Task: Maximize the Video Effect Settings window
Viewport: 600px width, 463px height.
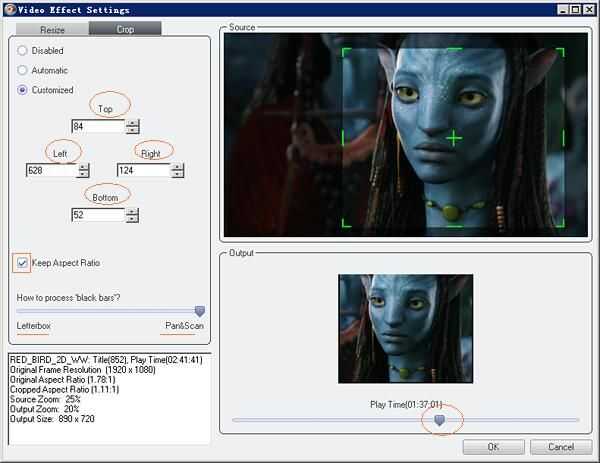Action: [x=576, y=10]
